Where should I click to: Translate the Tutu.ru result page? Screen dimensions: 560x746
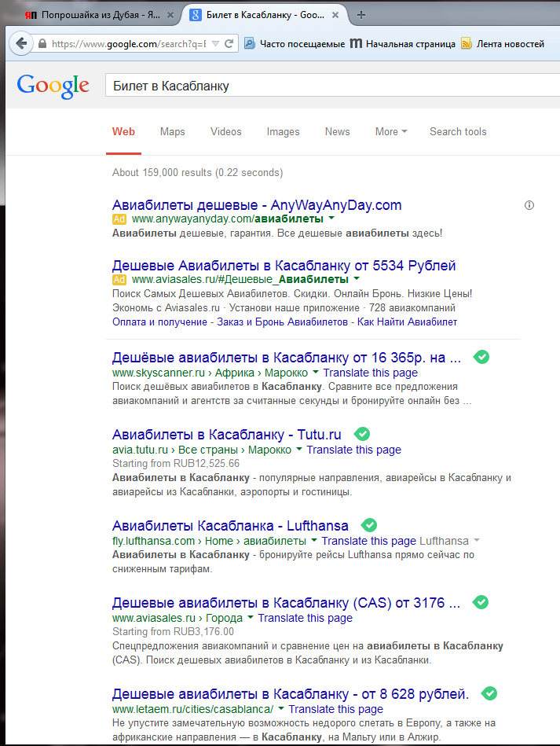353,450
